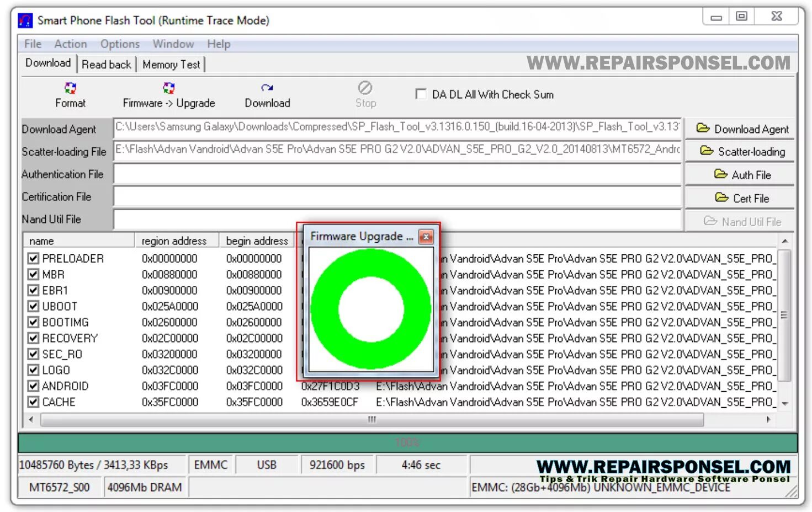812x512 pixels.
Task: Click the Stop icon in the toolbar
Action: 365,88
